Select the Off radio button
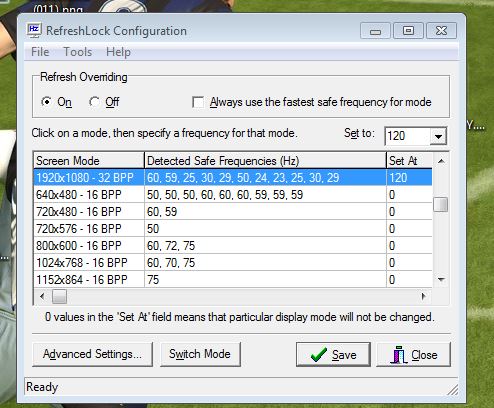494x408 pixels. click(94, 102)
